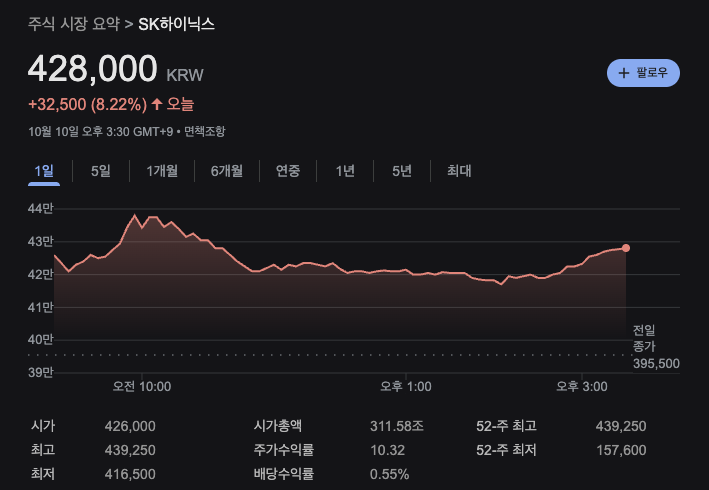Click the 시가총액 311.58조 value

pos(397,426)
